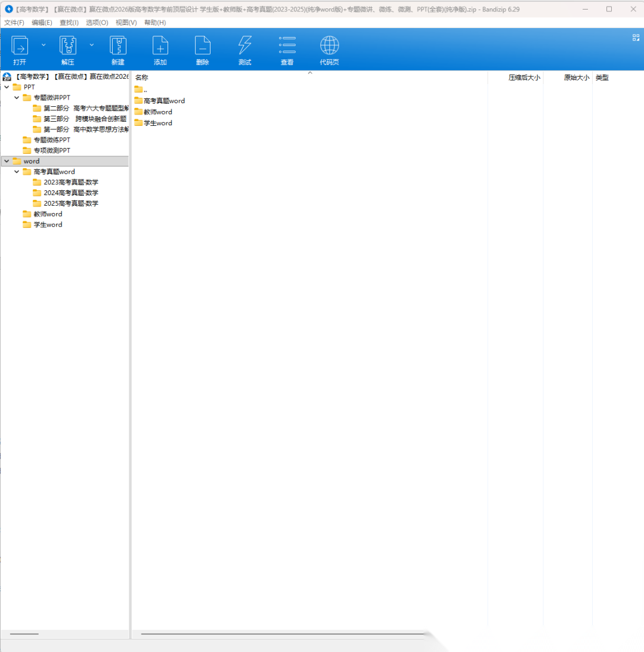Collapse the PPT folder in tree
644x652 pixels.
pos(7,87)
